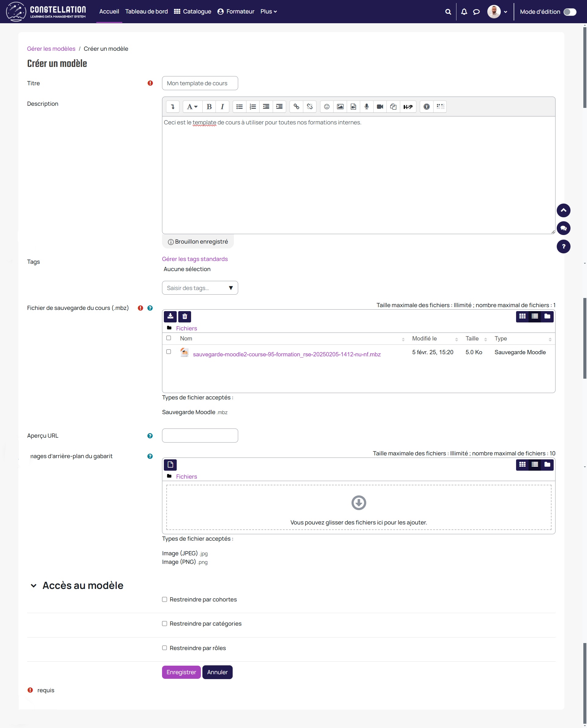Open the notifications bell icon
This screenshot has height=728, width=587.
pos(464,12)
